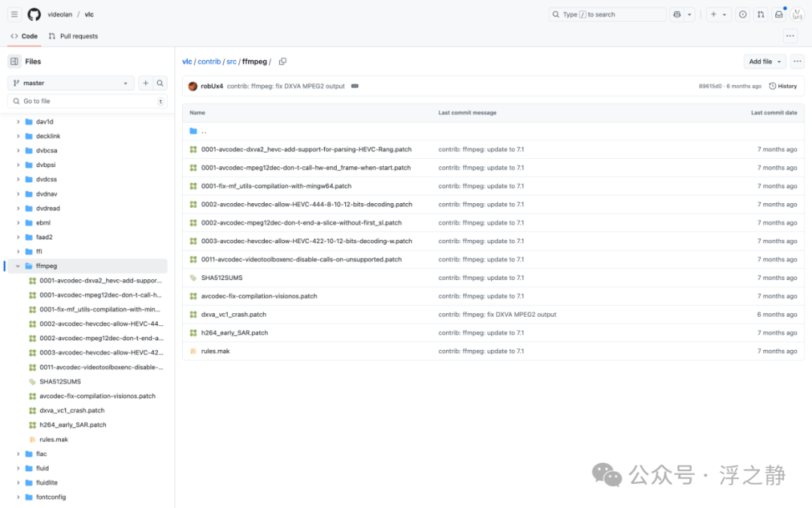812x508 pixels.
Task: Go to the GitHub homepage logo
Action: (34, 14)
